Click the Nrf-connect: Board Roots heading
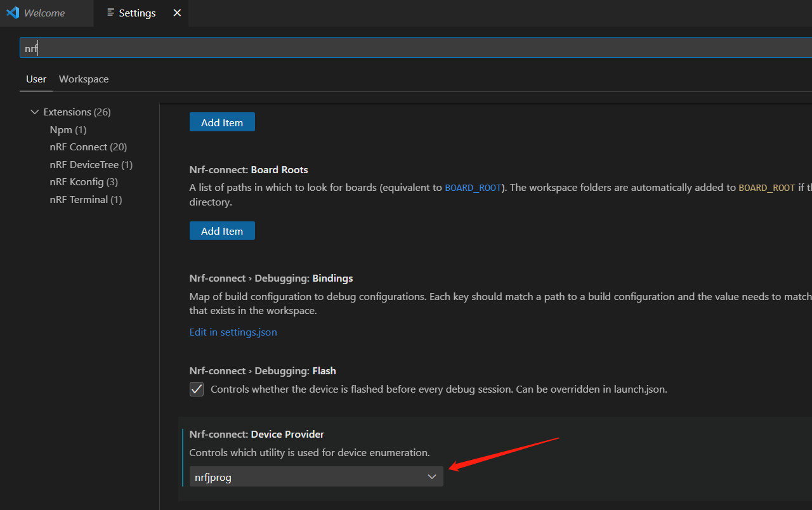The height and width of the screenshot is (510, 812). (x=249, y=170)
